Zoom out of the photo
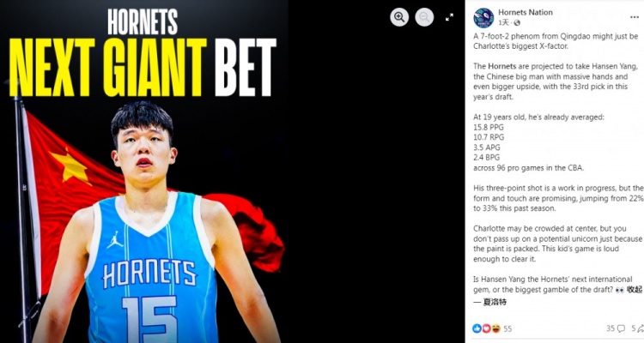Viewport: 644px width, 343px height. click(424, 17)
